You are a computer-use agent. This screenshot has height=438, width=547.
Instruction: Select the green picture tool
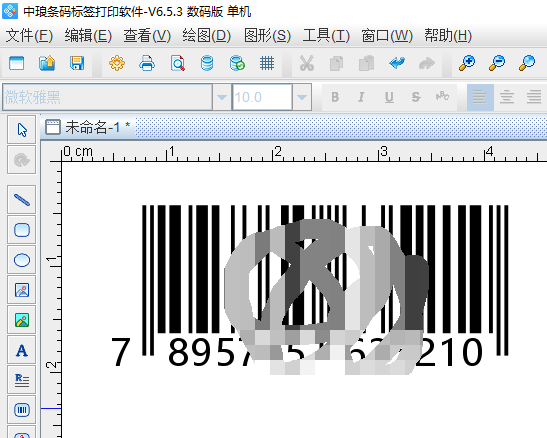tap(22, 320)
